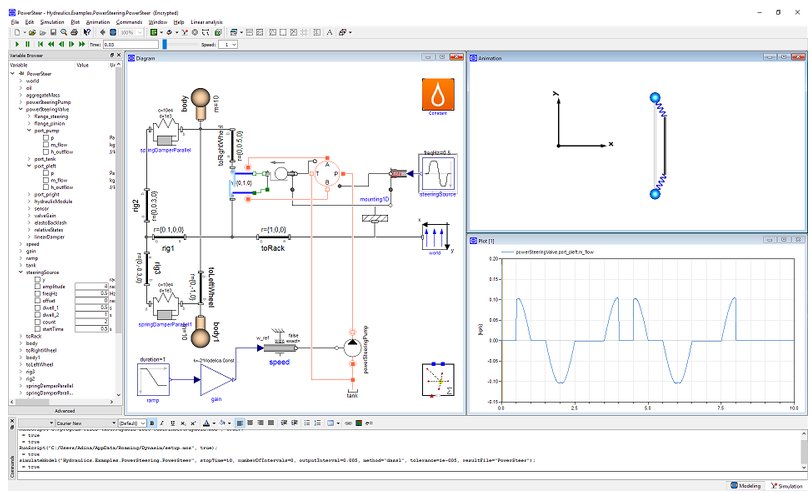The image size is (812, 493).
Task: Enable the freqHz variable checkbox
Action: tap(37, 293)
